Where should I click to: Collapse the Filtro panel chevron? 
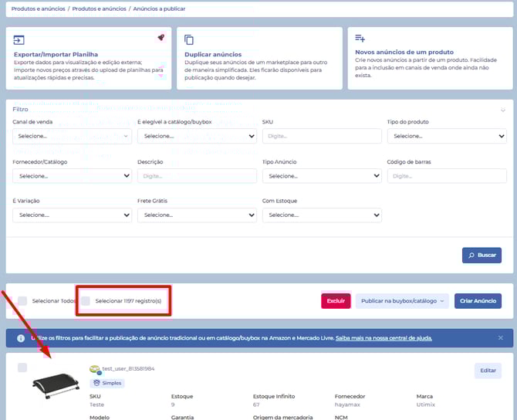[502, 110]
